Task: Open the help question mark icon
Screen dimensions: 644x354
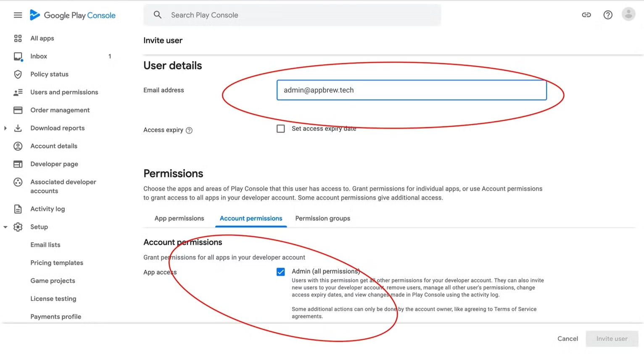Action: [608, 15]
